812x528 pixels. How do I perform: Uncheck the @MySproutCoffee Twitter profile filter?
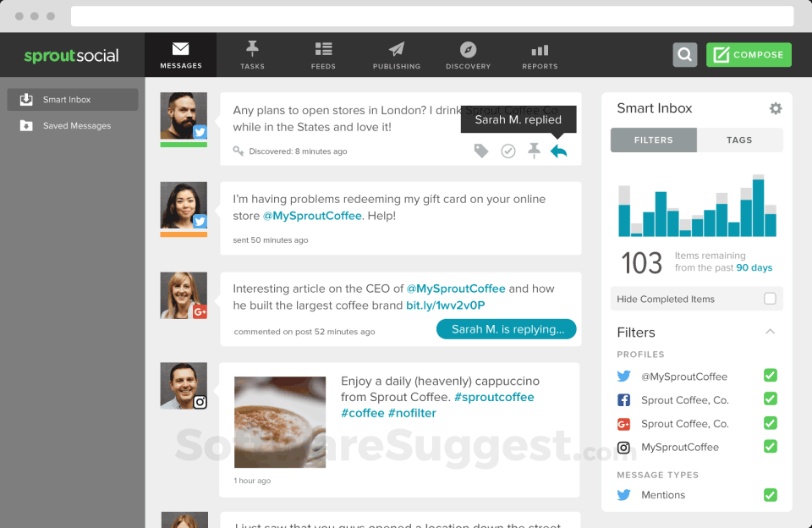[770, 376]
